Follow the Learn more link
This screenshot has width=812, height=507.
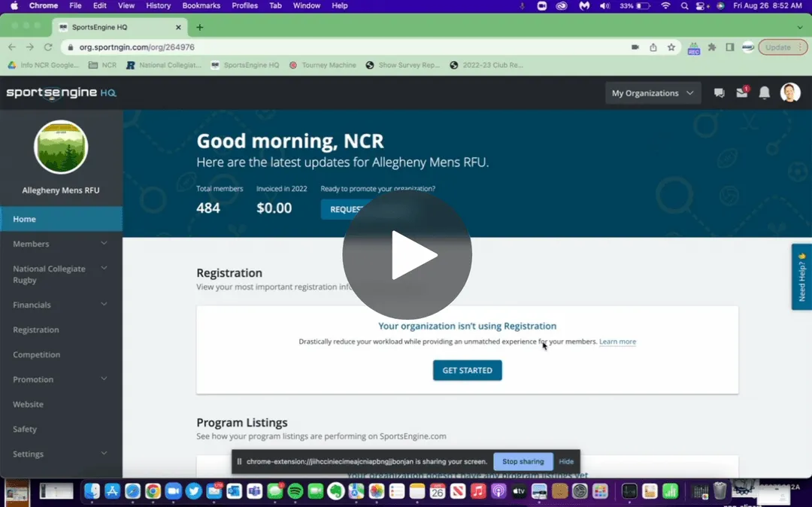tap(617, 342)
